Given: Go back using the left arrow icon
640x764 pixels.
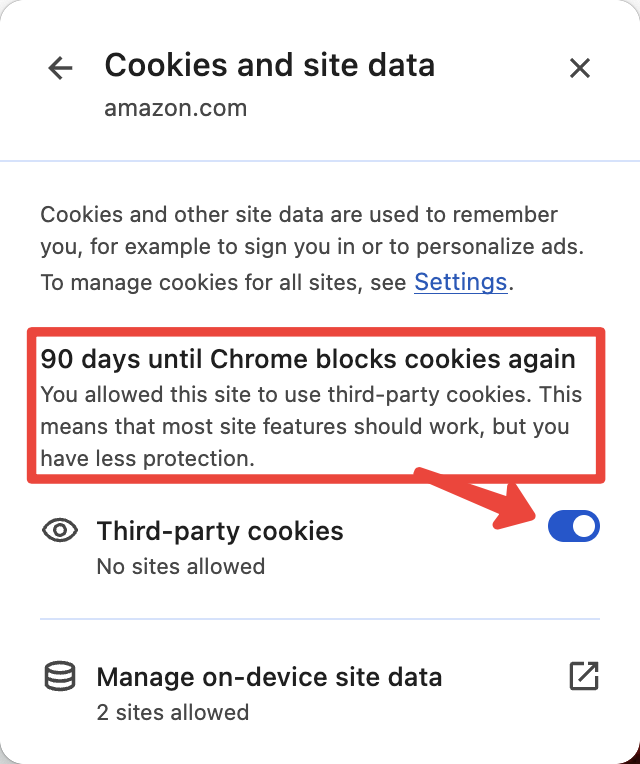Looking at the screenshot, I should click(60, 68).
